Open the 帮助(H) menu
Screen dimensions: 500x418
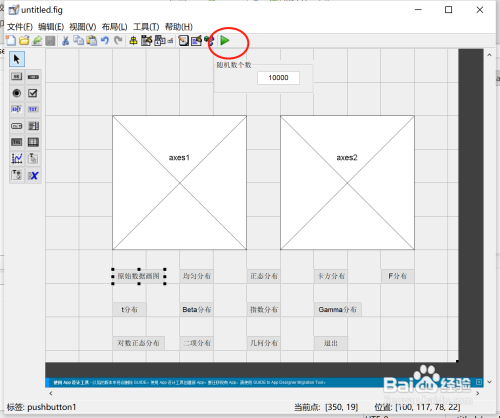pyautogui.click(x=179, y=27)
